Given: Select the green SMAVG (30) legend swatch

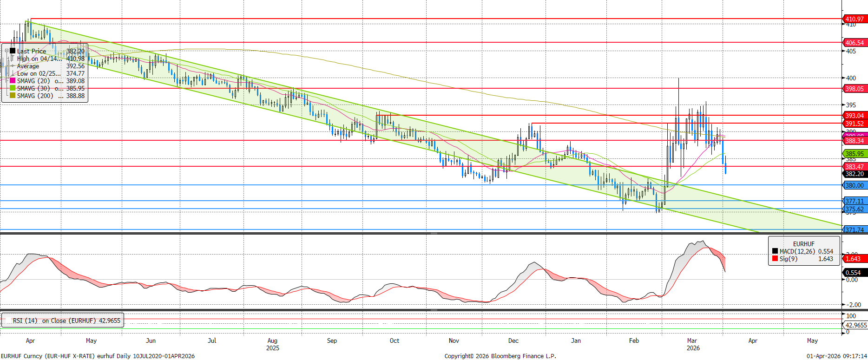Looking at the screenshot, I should click(x=13, y=88).
